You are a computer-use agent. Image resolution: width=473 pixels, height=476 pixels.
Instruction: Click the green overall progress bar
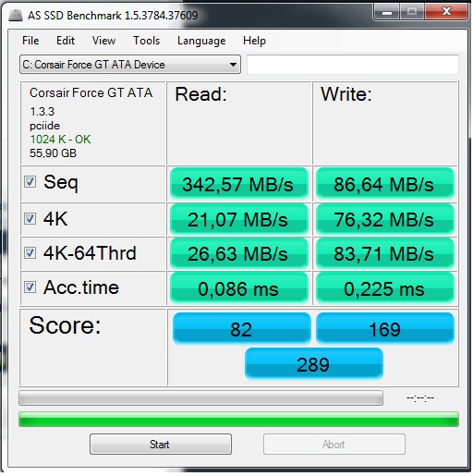[x=238, y=420]
